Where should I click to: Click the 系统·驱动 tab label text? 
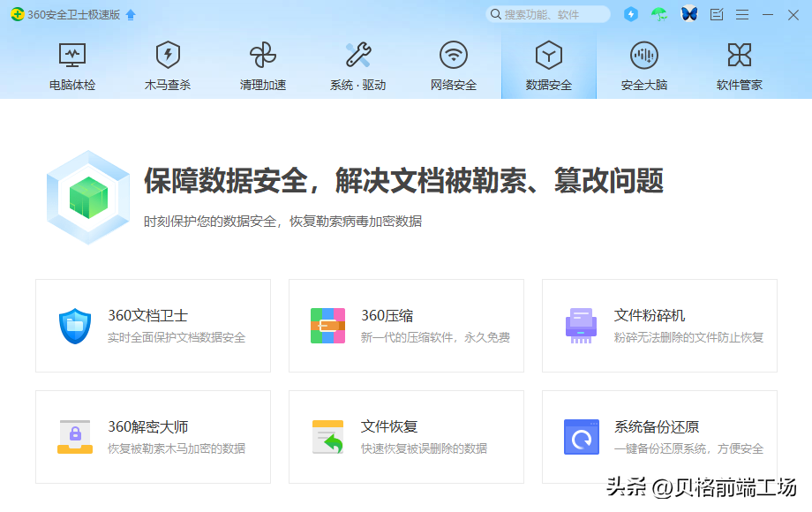click(358, 85)
